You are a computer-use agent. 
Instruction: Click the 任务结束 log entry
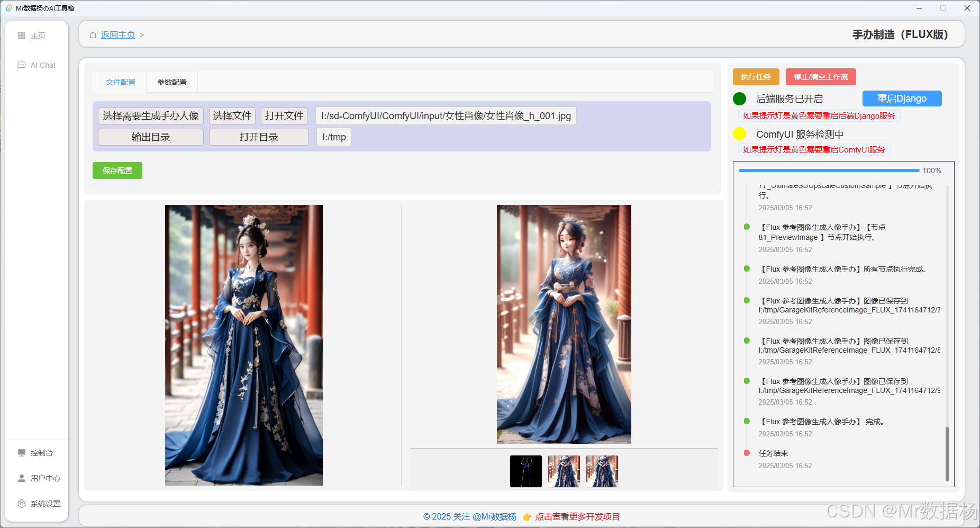[x=773, y=453]
